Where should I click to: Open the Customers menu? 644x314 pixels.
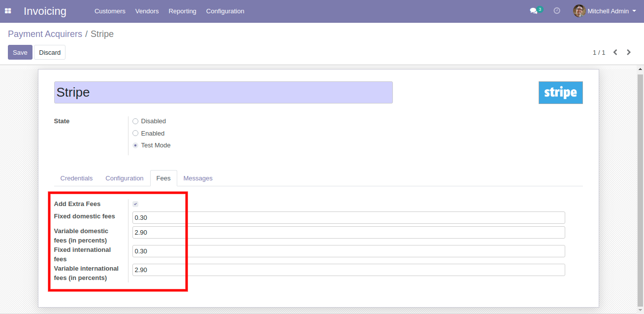tap(110, 11)
